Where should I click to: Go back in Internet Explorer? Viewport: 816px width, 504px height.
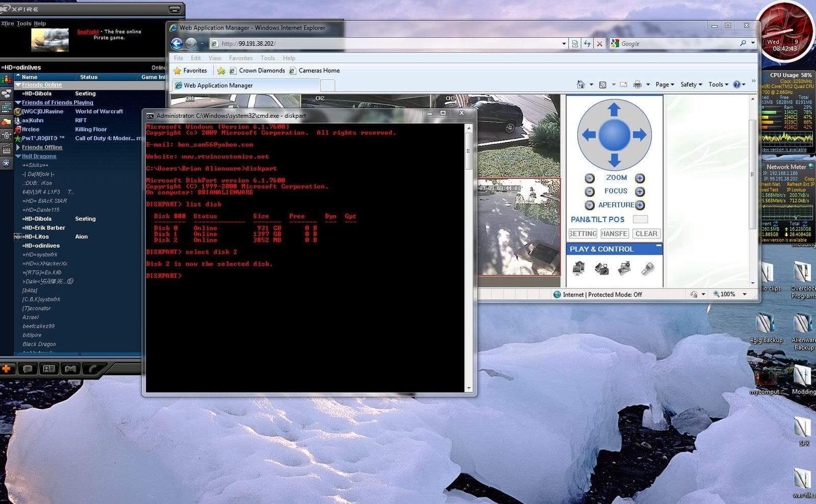click(x=177, y=44)
